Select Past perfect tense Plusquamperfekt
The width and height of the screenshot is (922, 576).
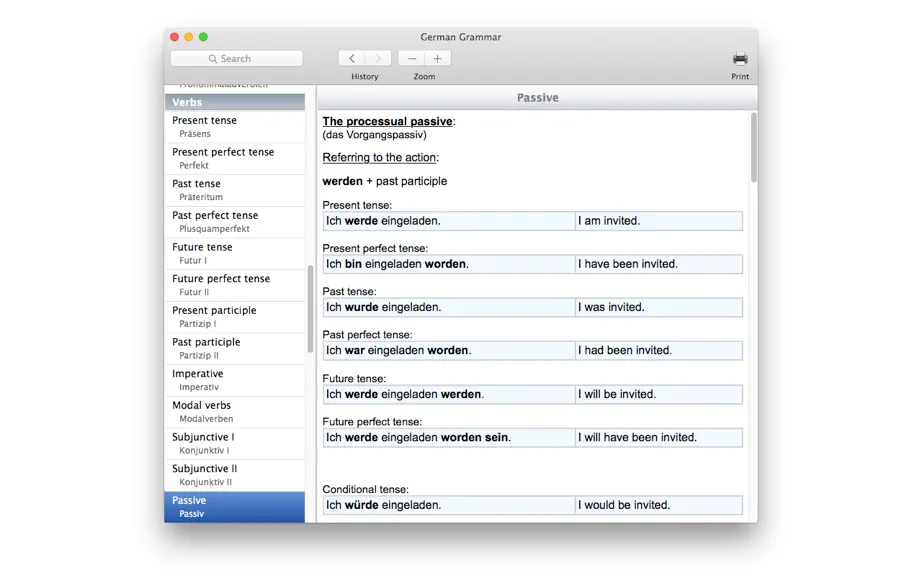235,222
